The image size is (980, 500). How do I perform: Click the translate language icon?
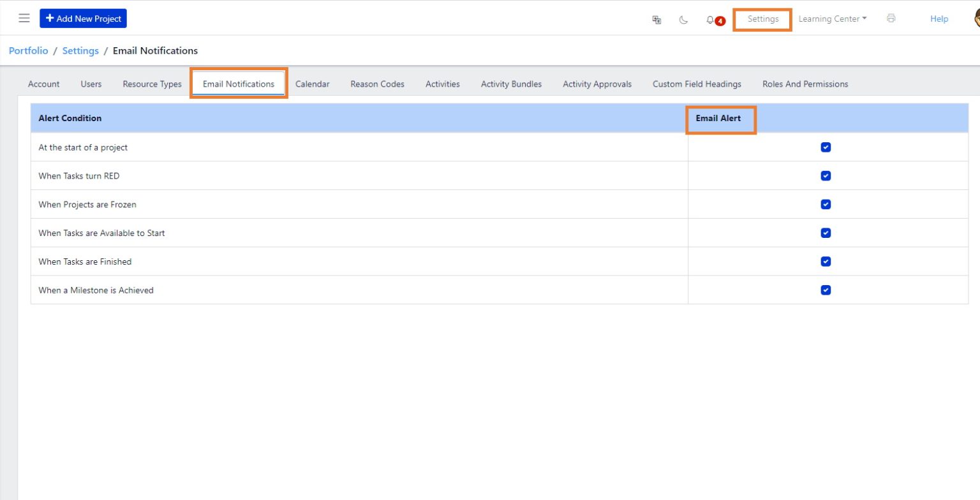coord(657,20)
